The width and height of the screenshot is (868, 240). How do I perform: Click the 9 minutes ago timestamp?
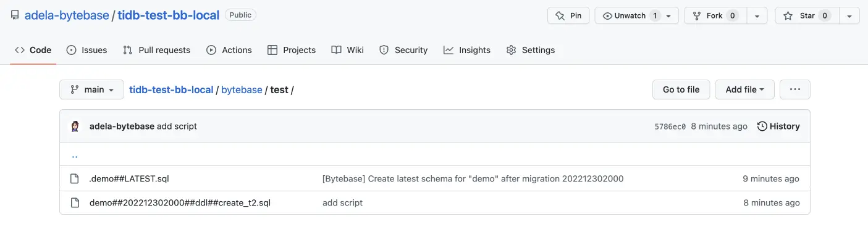pos(771,179)
